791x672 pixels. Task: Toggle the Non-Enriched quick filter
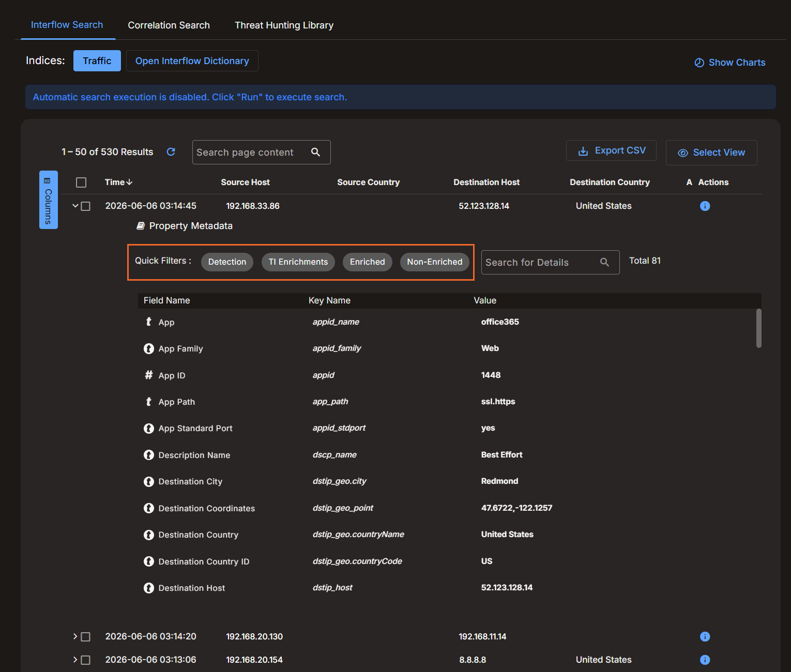coord(435,262)
